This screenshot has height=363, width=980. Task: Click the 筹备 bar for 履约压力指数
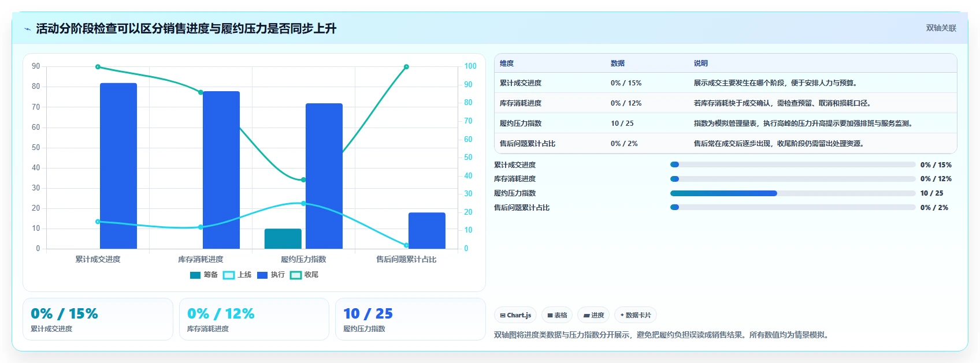[283, 238]
